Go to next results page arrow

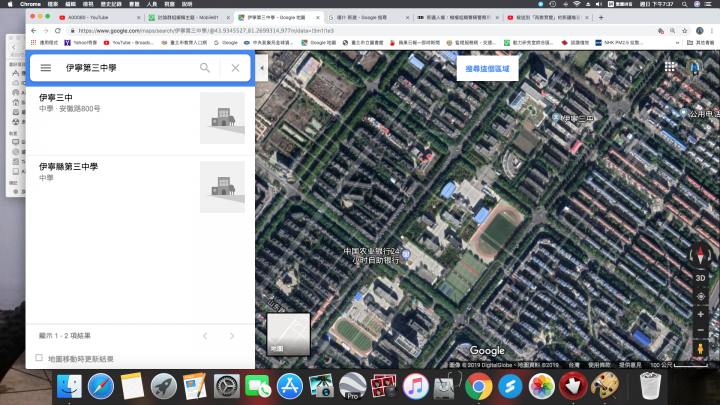(232, 336)
